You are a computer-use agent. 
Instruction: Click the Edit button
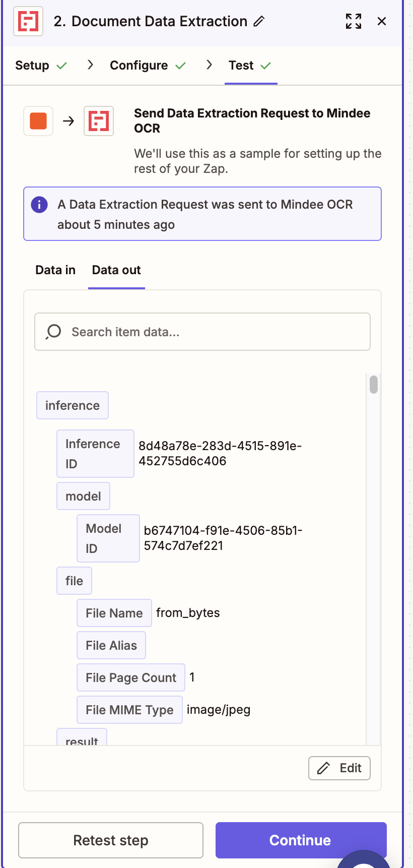coord(339,768)
